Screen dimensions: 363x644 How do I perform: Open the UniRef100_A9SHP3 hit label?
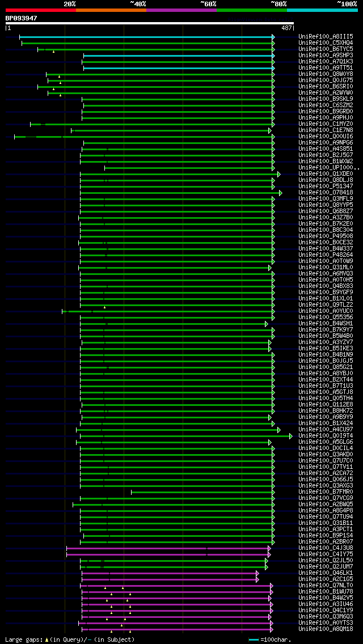point(326,56)
